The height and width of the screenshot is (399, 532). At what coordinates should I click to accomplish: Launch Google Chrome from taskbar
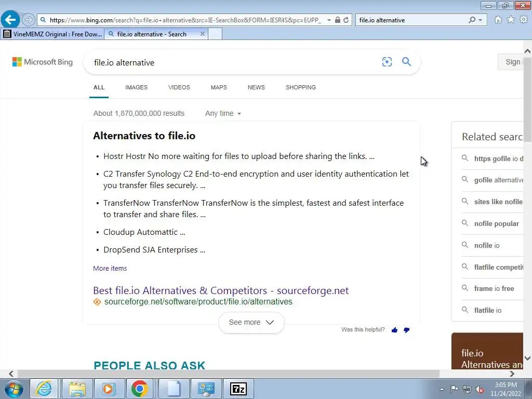tap(139, 389)
